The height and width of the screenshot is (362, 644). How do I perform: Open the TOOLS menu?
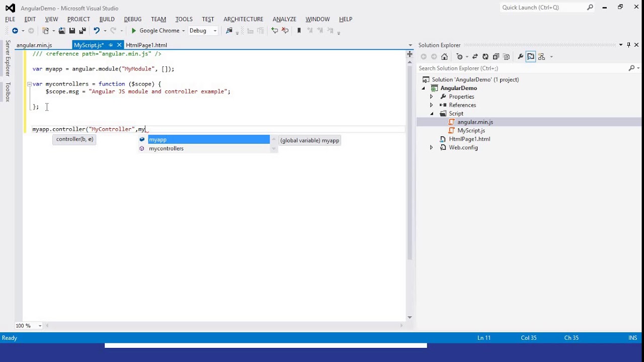coord(184,19)
